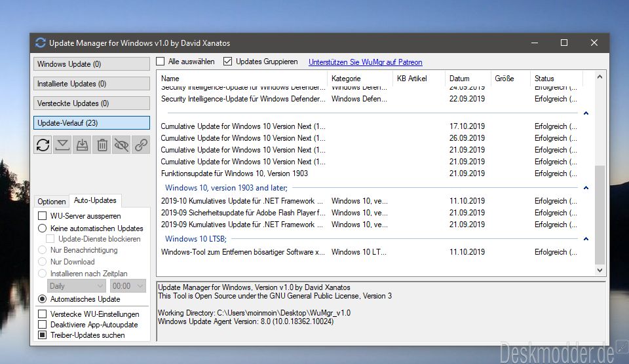Screen dimensions: 629x364
Task: Click the install updates icon
Action: (83, 145)
